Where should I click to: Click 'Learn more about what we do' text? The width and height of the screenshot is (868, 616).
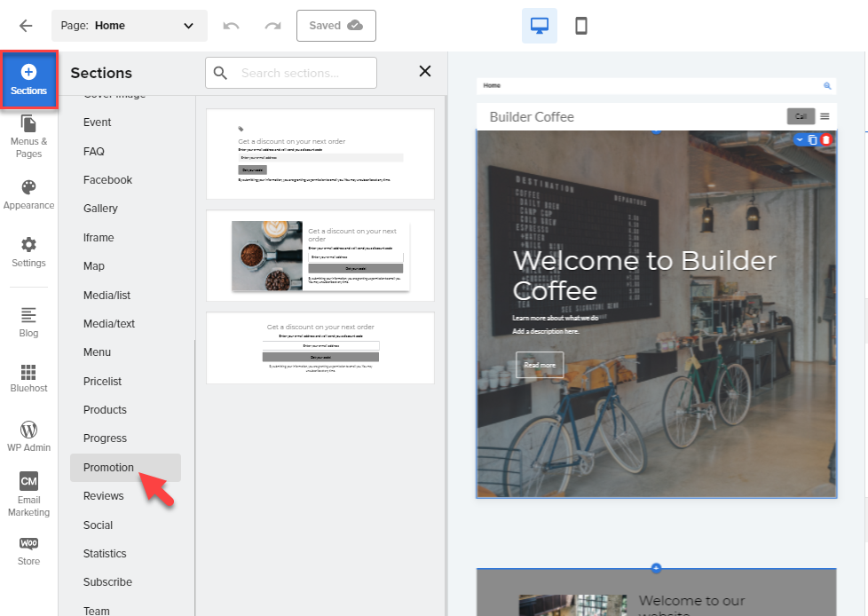pyautogui.click(x=556, y=318)
